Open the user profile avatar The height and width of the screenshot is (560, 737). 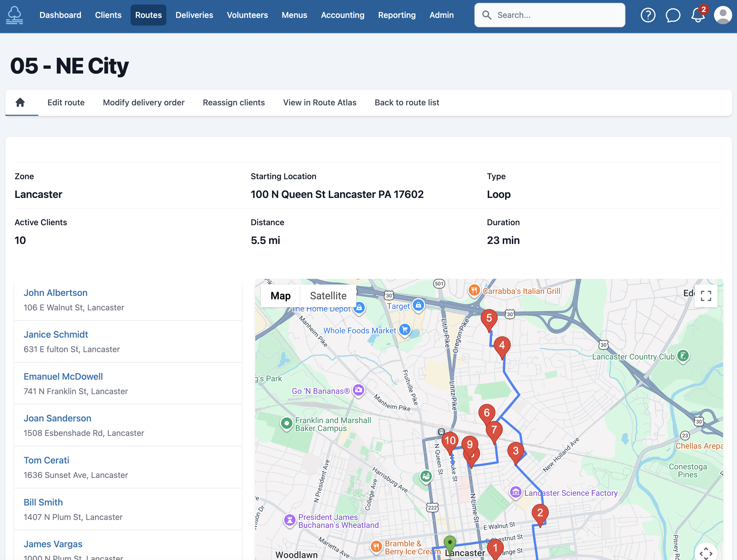723,15
